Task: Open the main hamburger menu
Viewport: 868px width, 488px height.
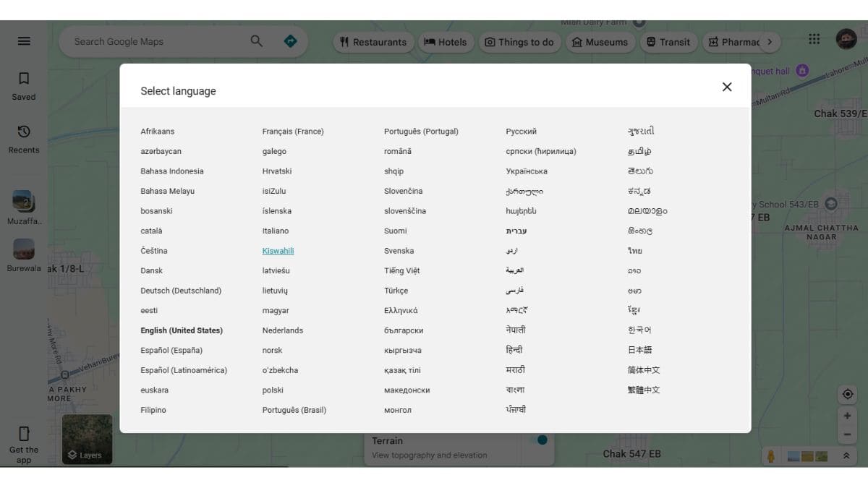Action: [24, 40]
